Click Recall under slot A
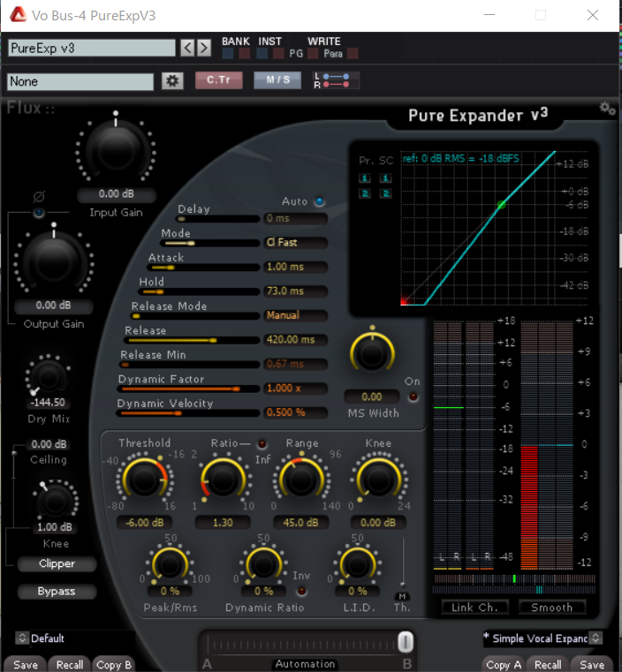This screenshot has height=672, width=622. click(70, 664)
